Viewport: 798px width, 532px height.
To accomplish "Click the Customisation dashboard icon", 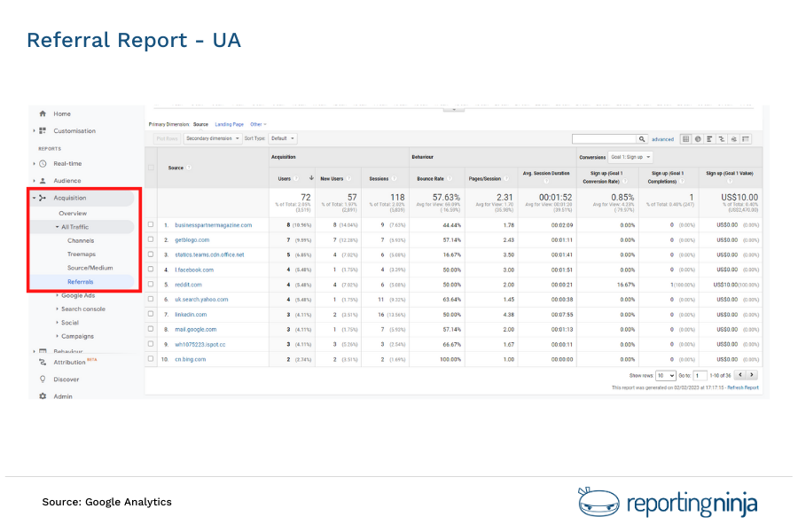I will pyautogui.click(x=43, y=131).
